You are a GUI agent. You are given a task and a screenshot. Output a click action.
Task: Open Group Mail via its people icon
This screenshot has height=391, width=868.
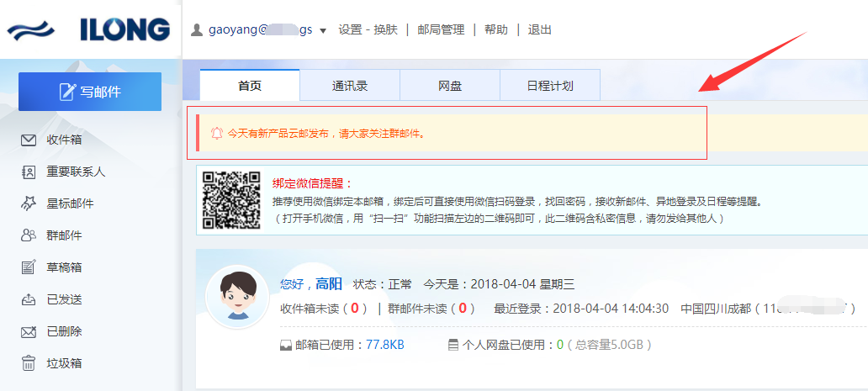(x=29, y=235)
